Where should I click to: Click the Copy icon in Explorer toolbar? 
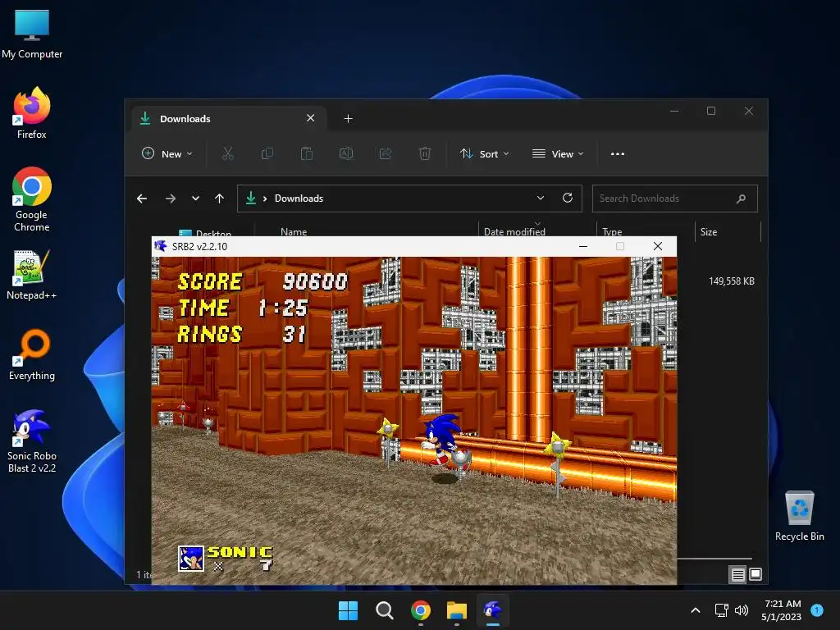pos(267,153)
